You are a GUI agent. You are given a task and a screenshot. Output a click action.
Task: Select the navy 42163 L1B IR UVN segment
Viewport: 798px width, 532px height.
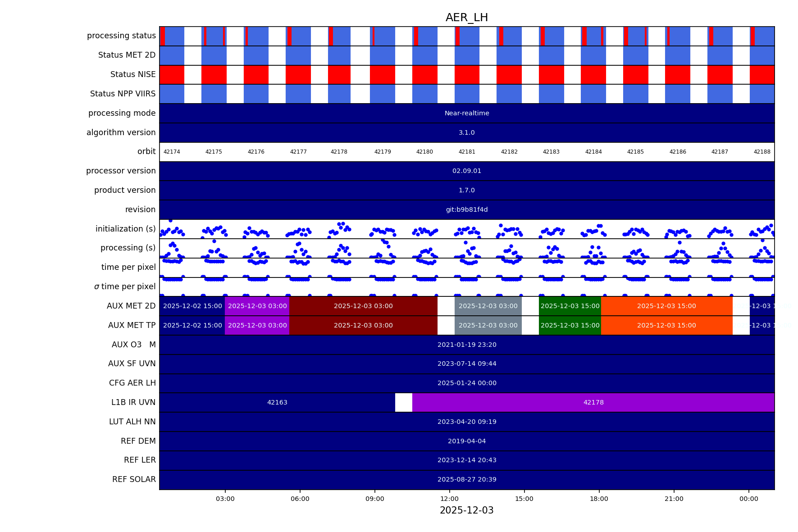277,402
